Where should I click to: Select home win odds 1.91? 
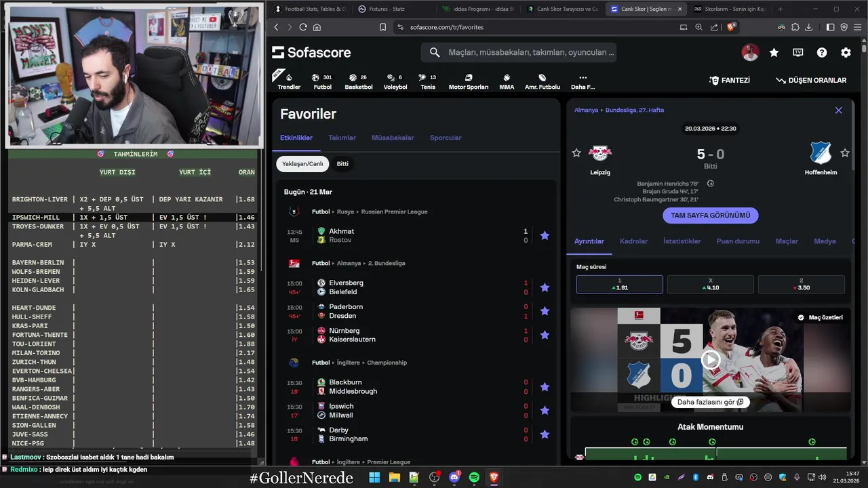click(x=620, y=284)
